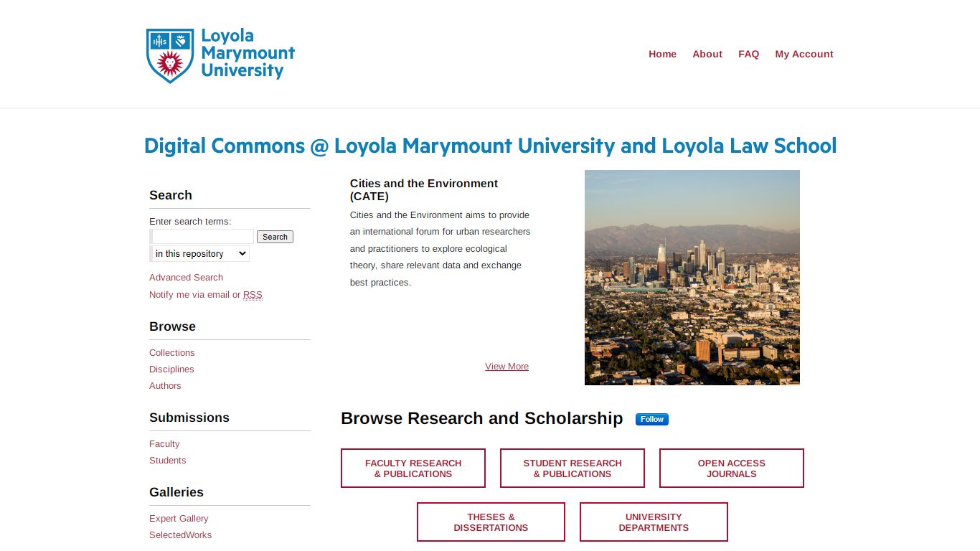This screenshot has height=551, width=980.
Task: Open Theses & Dissertations
Action: coord(491,522)
